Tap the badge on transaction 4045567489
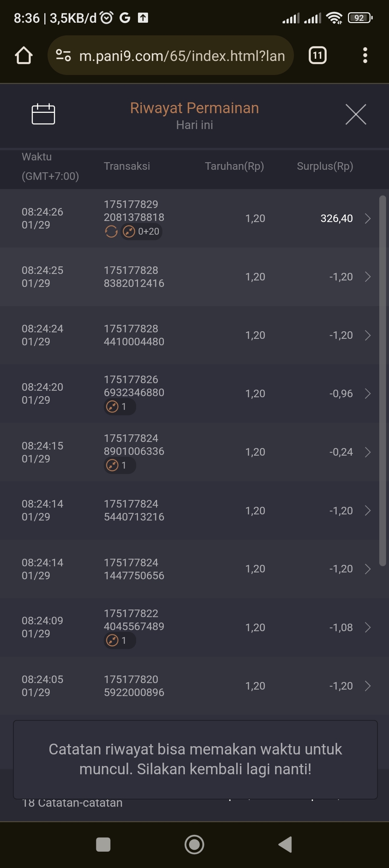Viewport: 389px width, 868px height. (x=120, y=641)
